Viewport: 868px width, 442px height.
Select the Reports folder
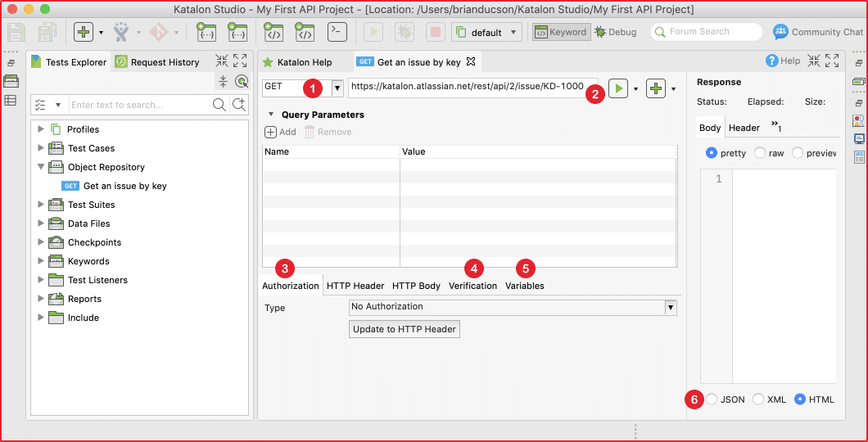[75, 299]
